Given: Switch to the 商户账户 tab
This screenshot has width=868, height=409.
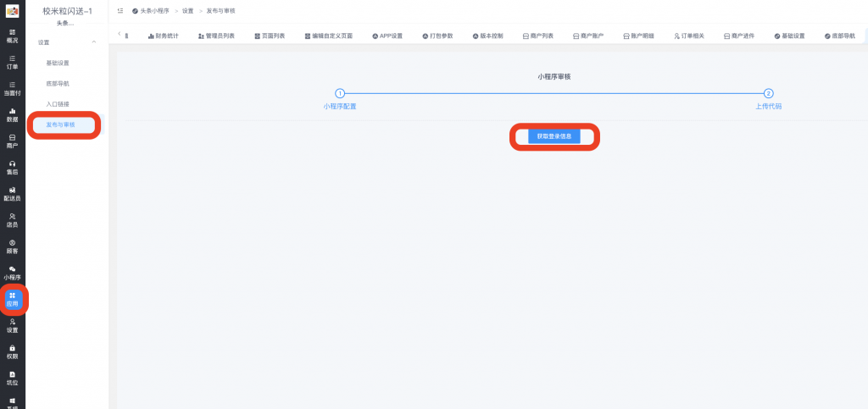Looking at the screenshot, I should [x=588, y=36].
